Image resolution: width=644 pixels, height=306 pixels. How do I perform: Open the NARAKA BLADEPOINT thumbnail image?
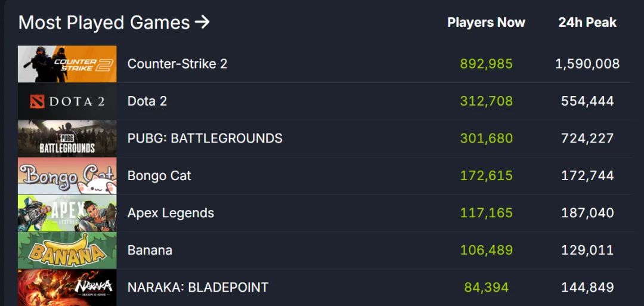tap(67, 288)
